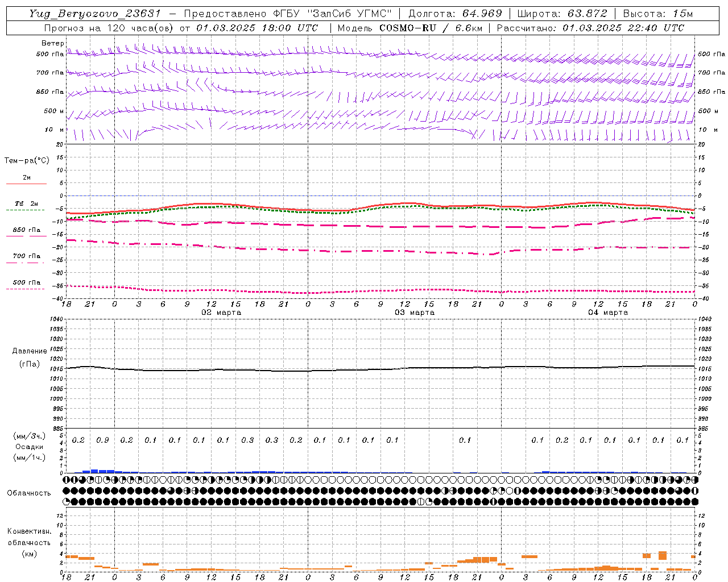The image size is (728, 582).
Task: Click the 0.9 precipitation amount value
Action: (x=102, y=440)
